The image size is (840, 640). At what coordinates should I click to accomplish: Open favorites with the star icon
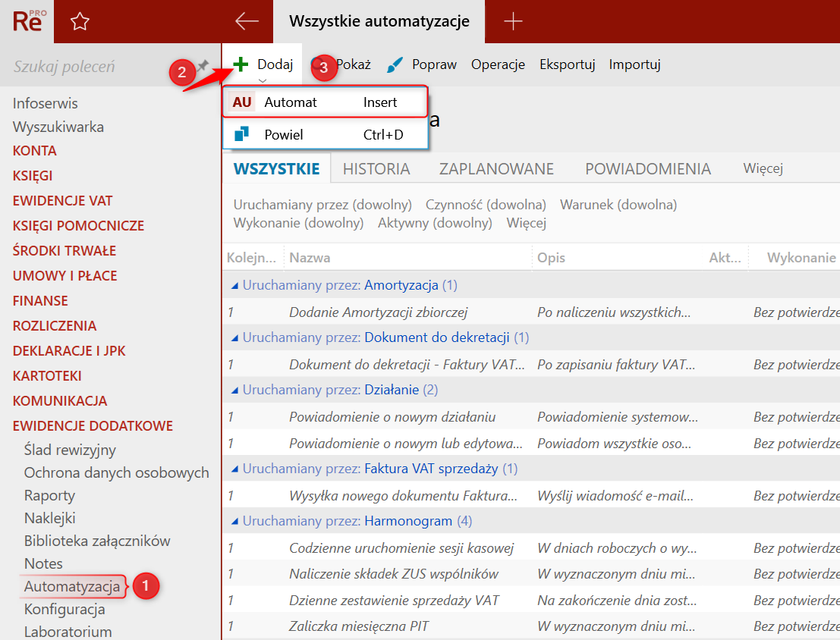(x=80, y=21)
